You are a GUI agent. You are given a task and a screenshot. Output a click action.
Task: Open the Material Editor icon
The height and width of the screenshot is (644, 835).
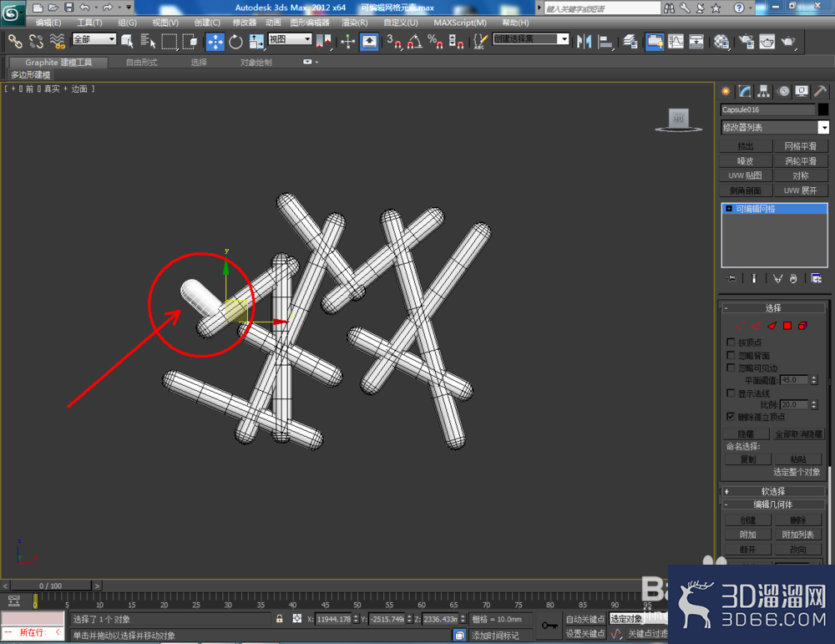pyautogui.click(x=721, y=42)
